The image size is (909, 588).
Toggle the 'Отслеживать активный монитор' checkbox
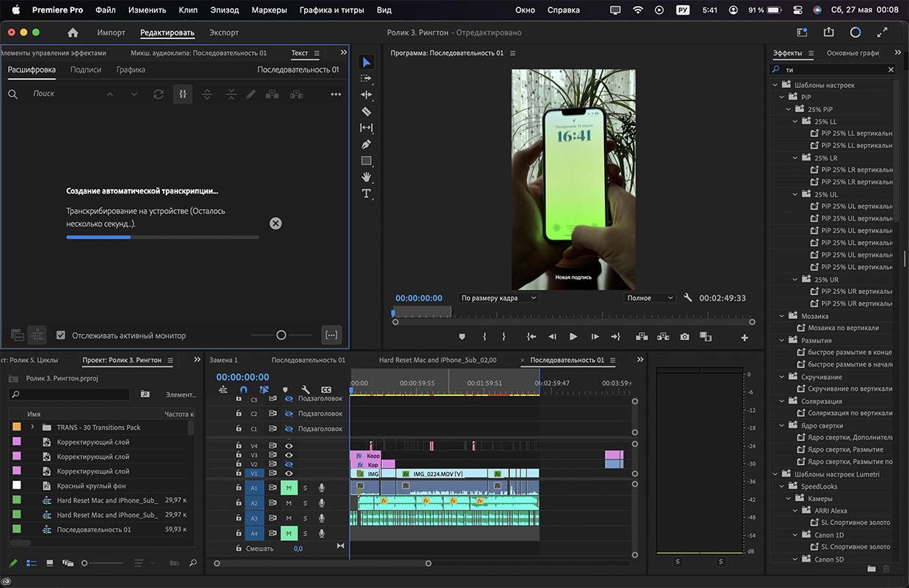pyautogui.click(x=61, y=335)
